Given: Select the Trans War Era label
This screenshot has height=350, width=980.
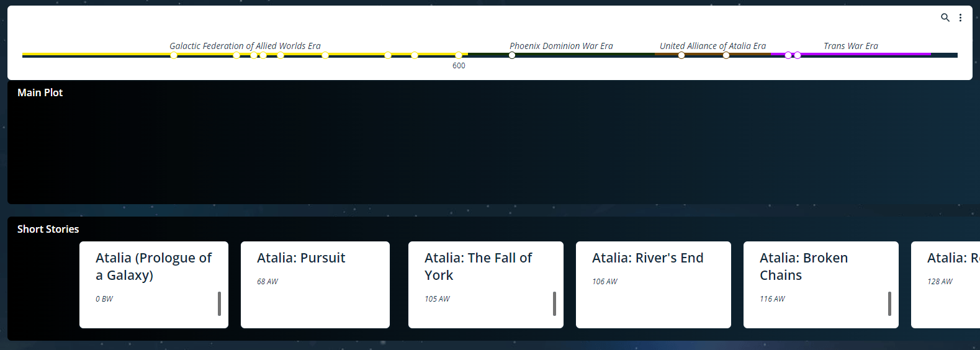Looking at the screenshot, I should coord(850,46).
